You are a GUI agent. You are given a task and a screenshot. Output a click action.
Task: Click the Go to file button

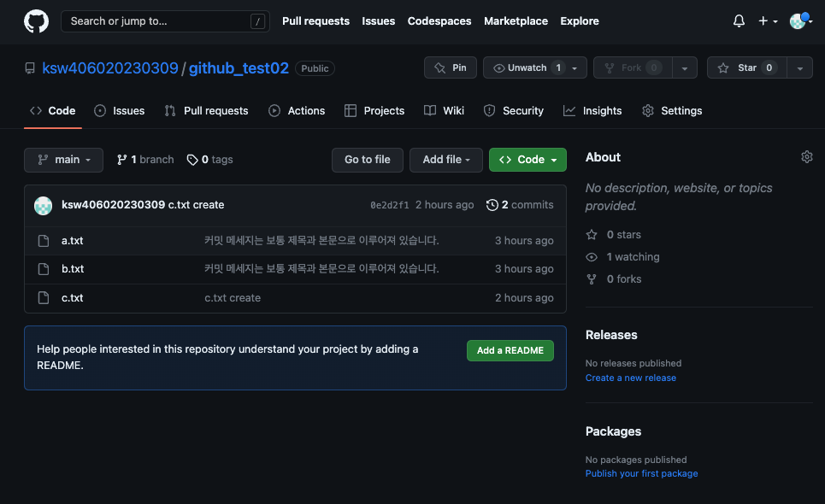pyautogui.click(x=368, y=160)
